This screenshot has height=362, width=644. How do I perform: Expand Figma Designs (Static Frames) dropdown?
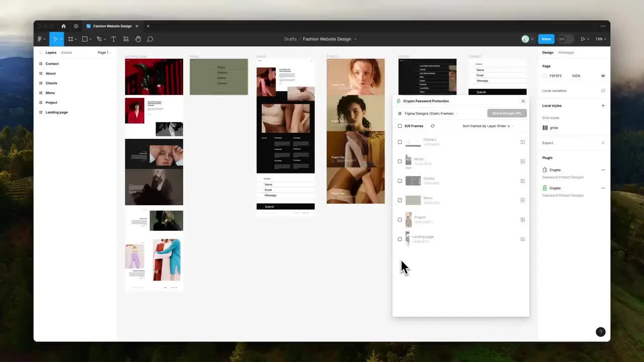coord(430,114)
